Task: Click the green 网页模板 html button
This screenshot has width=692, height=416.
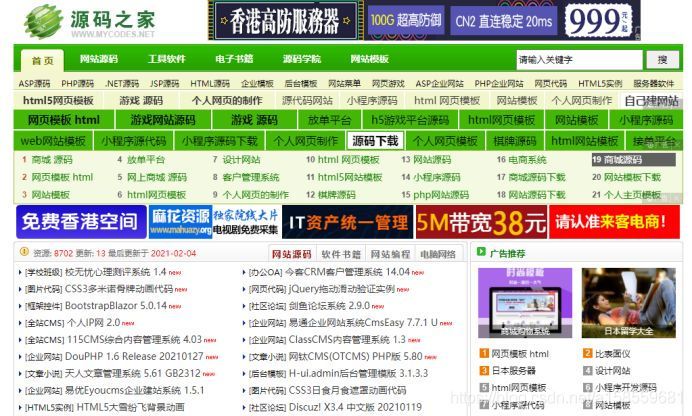Action: [x=64, y=120]
